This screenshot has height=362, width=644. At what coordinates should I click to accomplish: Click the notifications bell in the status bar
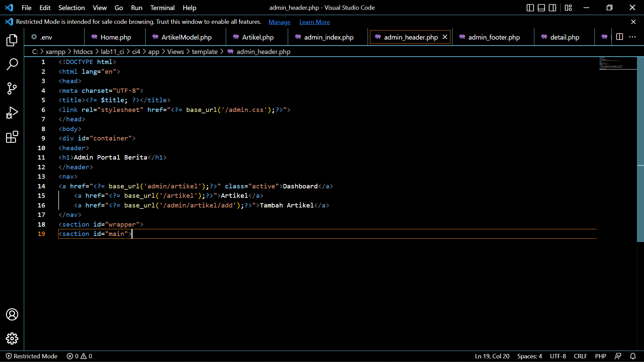633,356
